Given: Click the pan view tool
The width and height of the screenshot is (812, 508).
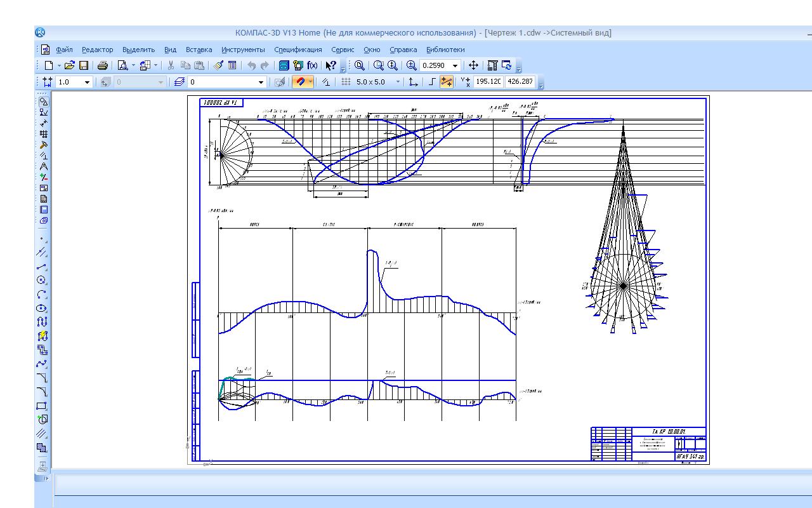Looking at the screenshot, I should pyautogui.click(x=473, y=65).
